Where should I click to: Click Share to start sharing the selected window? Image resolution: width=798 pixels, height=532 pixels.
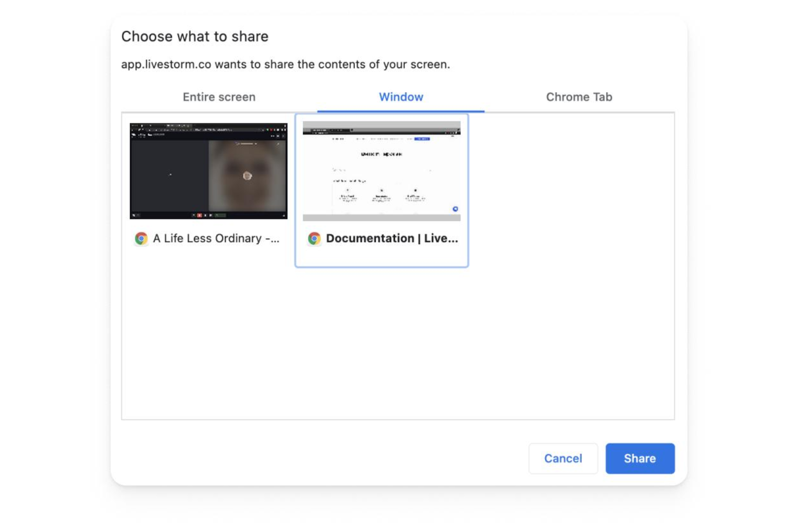tap(640, 459)
